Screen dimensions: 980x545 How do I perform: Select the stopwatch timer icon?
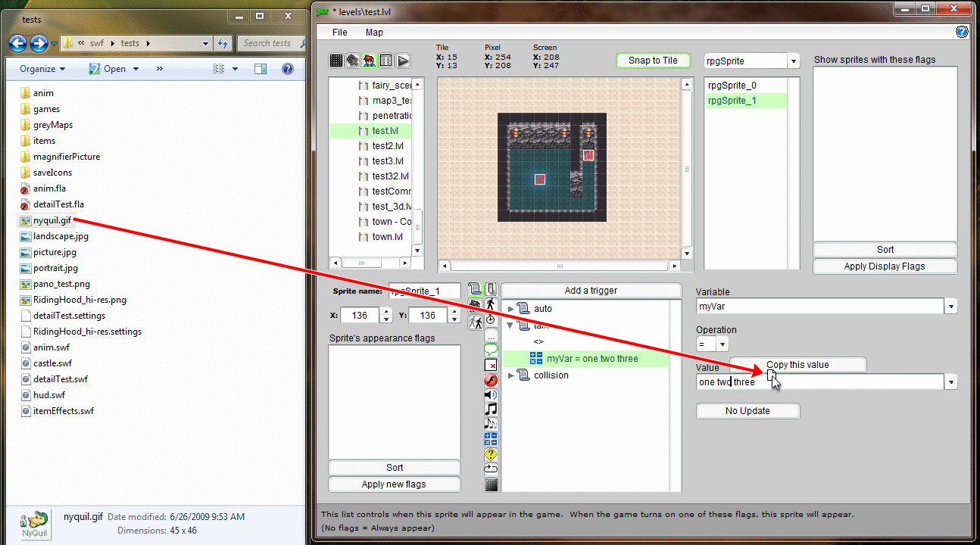pos(491,319)
